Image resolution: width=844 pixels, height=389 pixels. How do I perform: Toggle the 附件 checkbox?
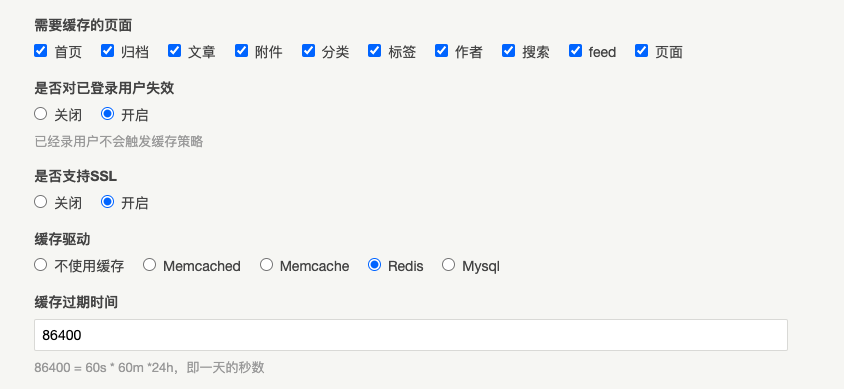tap(241, 51)
